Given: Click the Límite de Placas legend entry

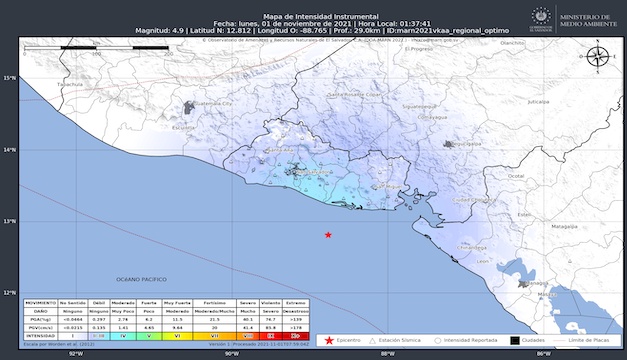Looking at the screenshot, I should coord(581,340).
